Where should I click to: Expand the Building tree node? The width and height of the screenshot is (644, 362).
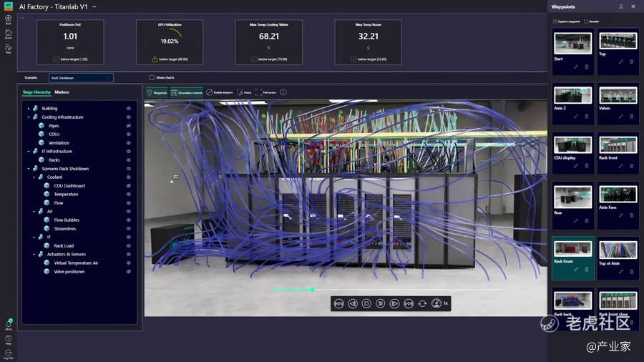[x=29, y=108]
